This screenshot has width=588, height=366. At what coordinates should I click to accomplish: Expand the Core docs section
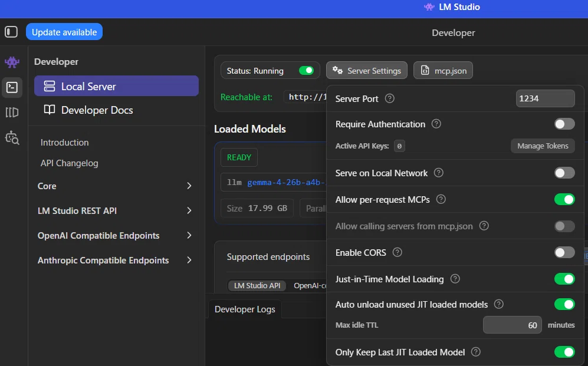[115, 186]
